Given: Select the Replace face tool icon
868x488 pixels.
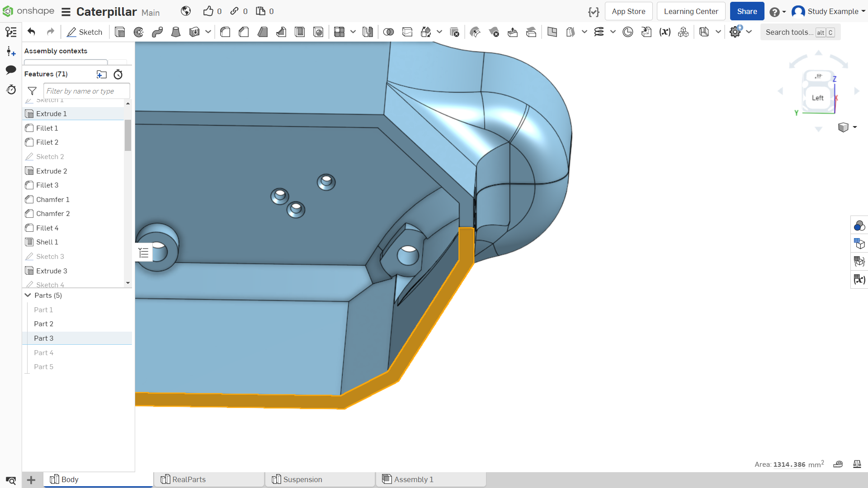Looking at the screenshot, I should 531,32.
